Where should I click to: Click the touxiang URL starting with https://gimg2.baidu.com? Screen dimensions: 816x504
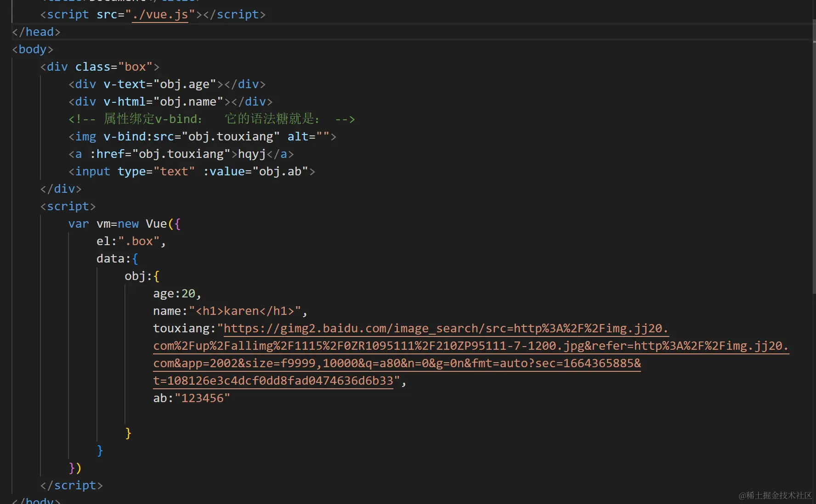pyautogui.click(x=446, y=329)
